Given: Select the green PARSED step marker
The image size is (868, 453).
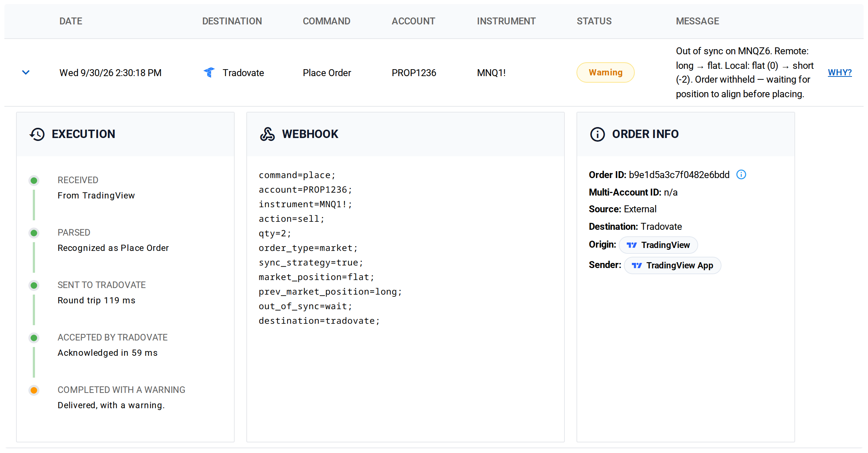Looking at the screenshot, I should tap(34, 233).
